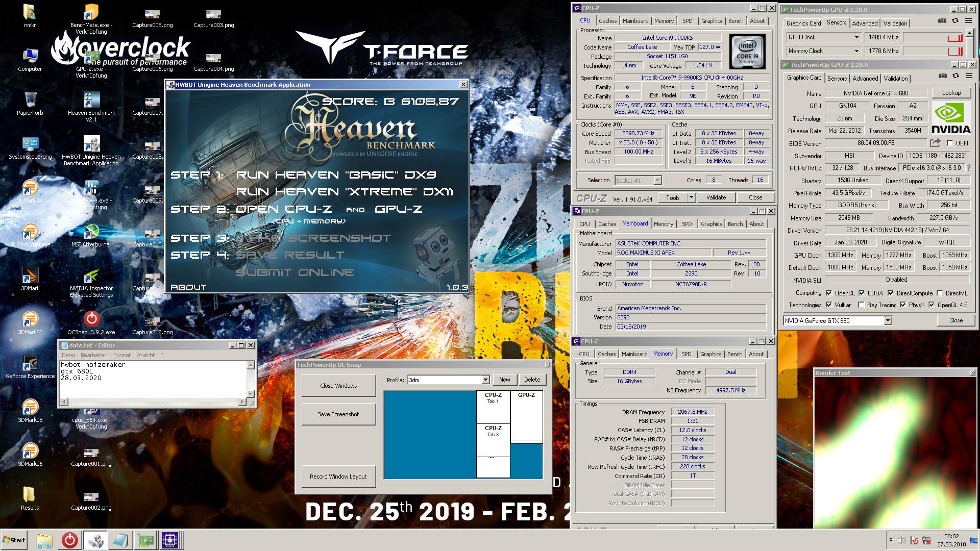Select the NVIDIA Inspector Elevated Settings icon
This screenshot has height=551, width=980.
click(x=91, y=282)
